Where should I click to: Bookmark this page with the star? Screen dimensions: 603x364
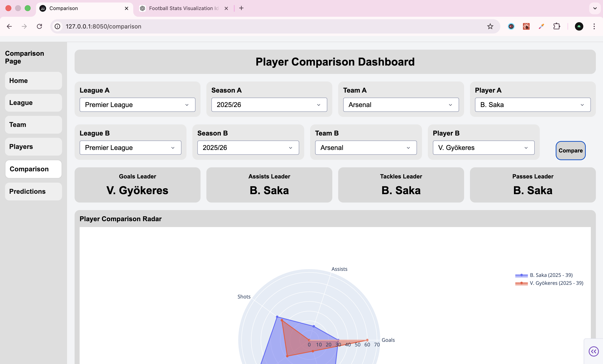pos(490,26)
